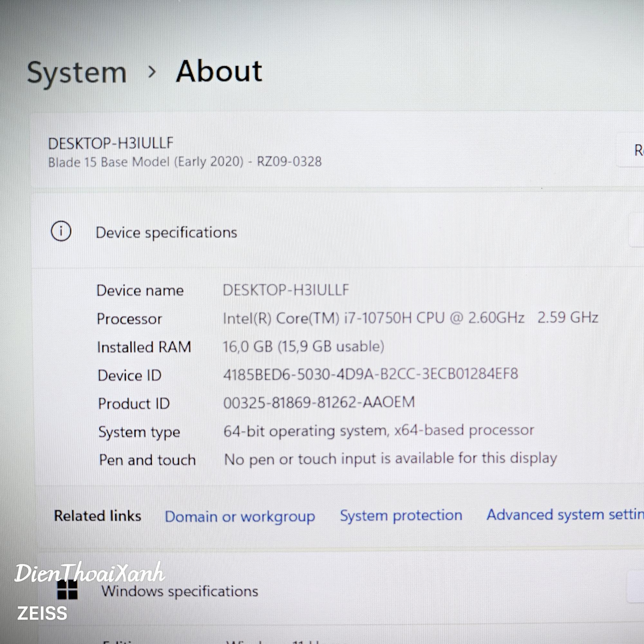Screen dimensions: 644x644
Task: Select the No pen or touch input text
Action: click(x=390, y=459)
